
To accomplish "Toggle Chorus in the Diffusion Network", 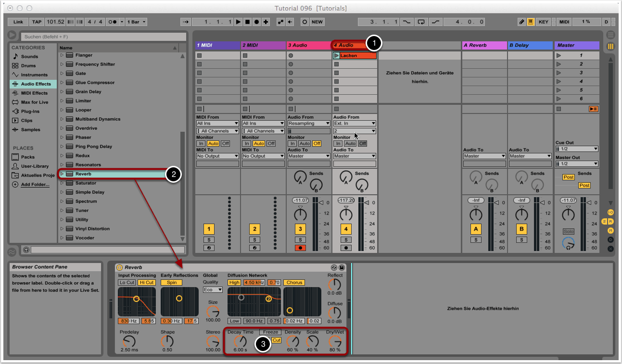I will pos(294,283).
